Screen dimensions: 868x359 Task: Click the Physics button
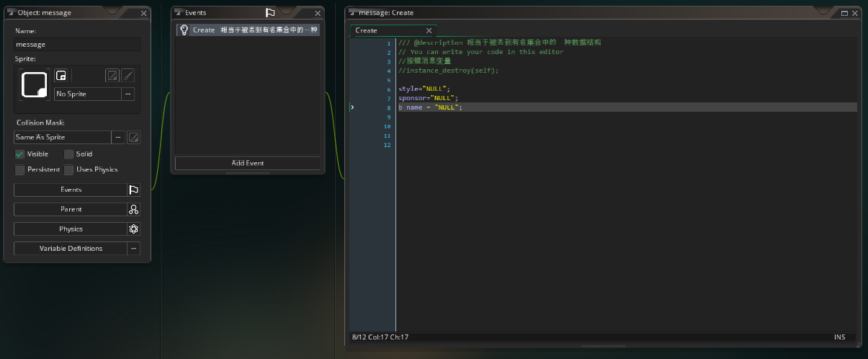71,229
